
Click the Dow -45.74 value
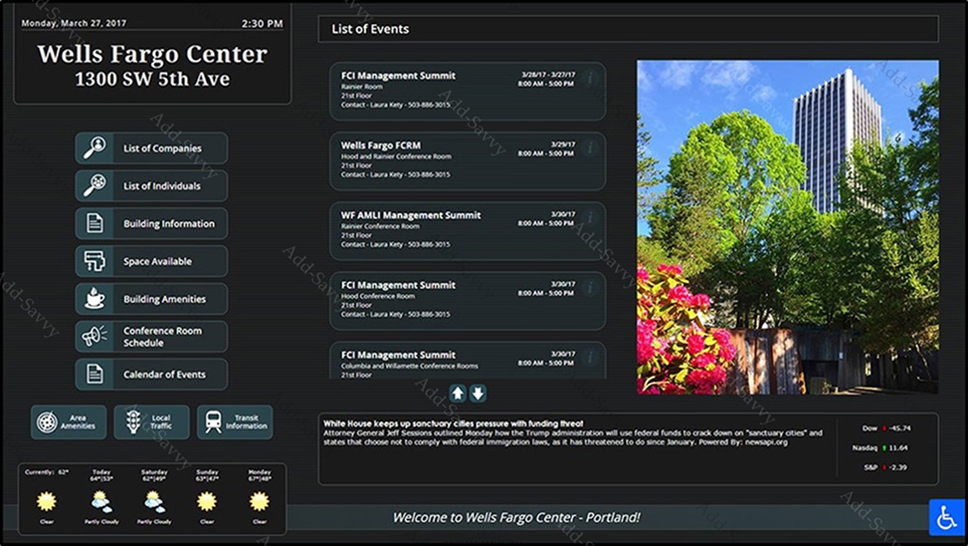coord(899,428)
